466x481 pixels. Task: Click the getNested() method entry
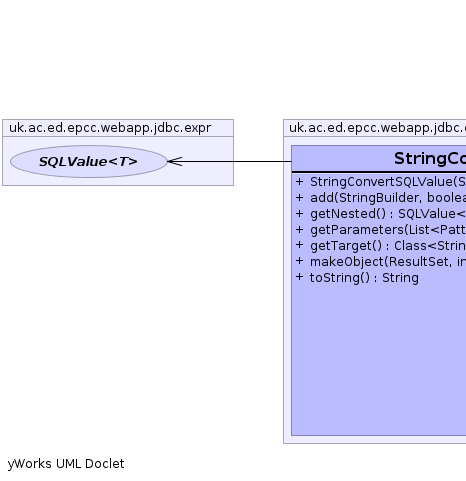(x=388, y=214)
